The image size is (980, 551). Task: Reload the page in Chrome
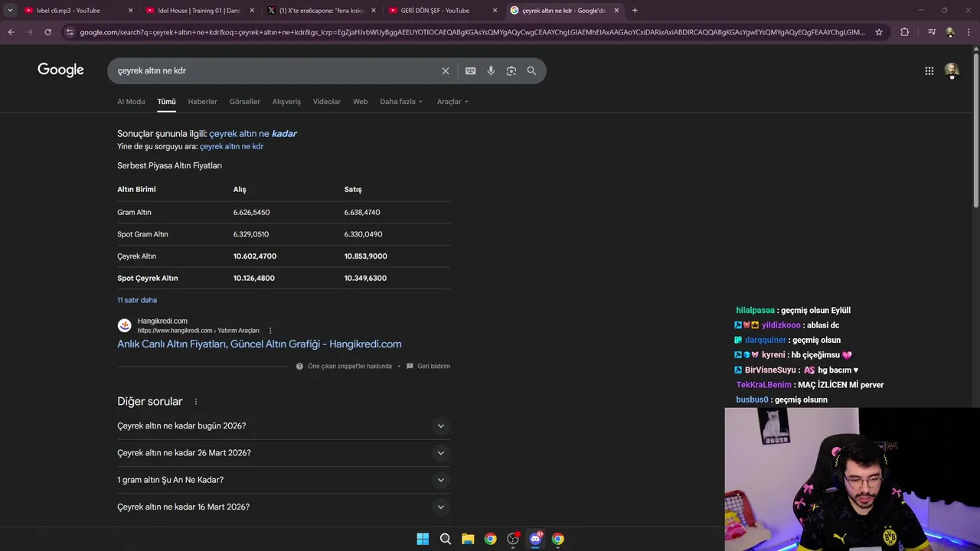pyautogui.click(x=47, y=32)
